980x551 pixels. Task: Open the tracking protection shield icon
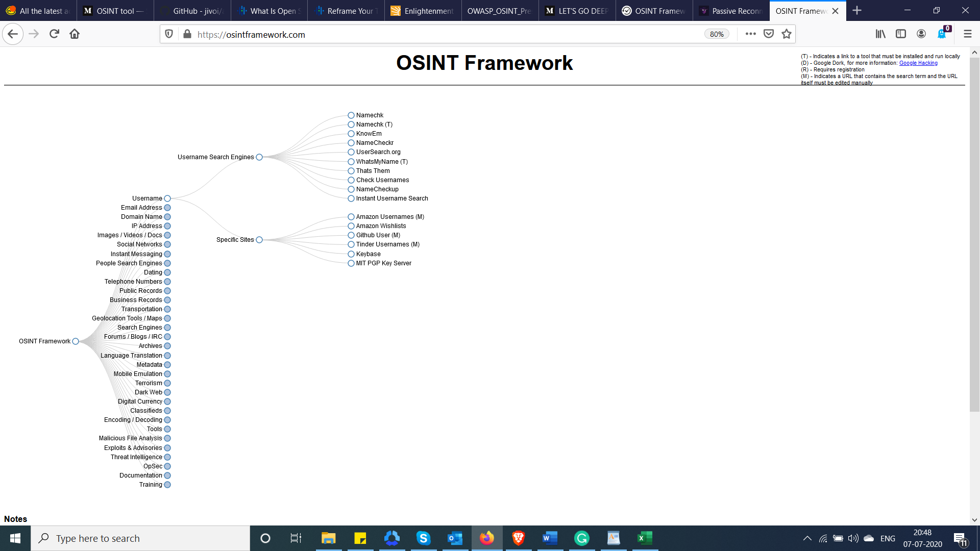[x=169, y=34]
